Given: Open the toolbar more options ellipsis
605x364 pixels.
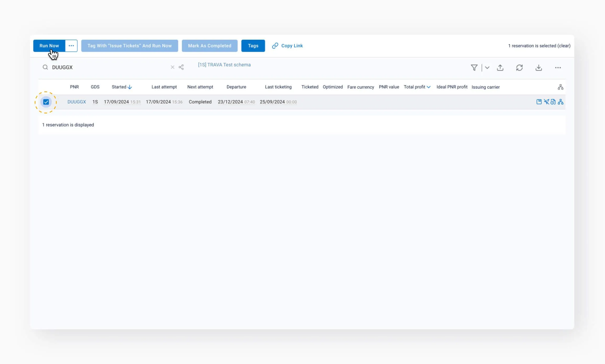Looking at the screenshot, I should [x=558, y=68].
